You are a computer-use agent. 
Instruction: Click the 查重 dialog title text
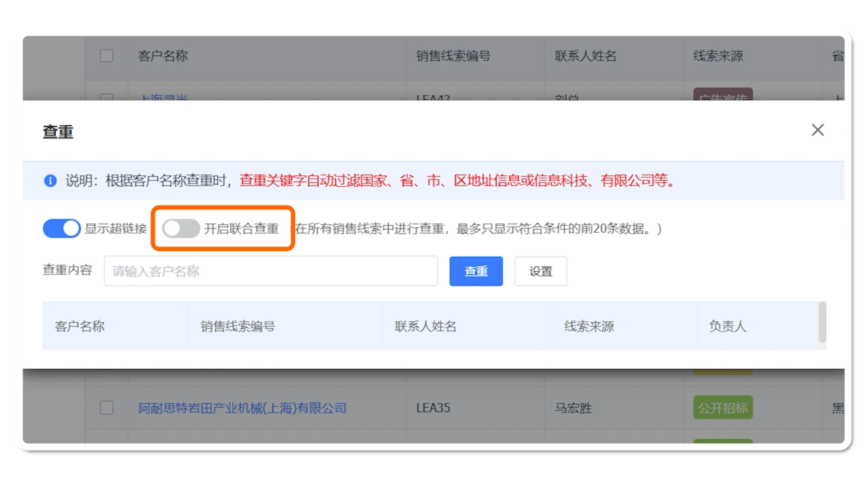(x=58, y=131)
